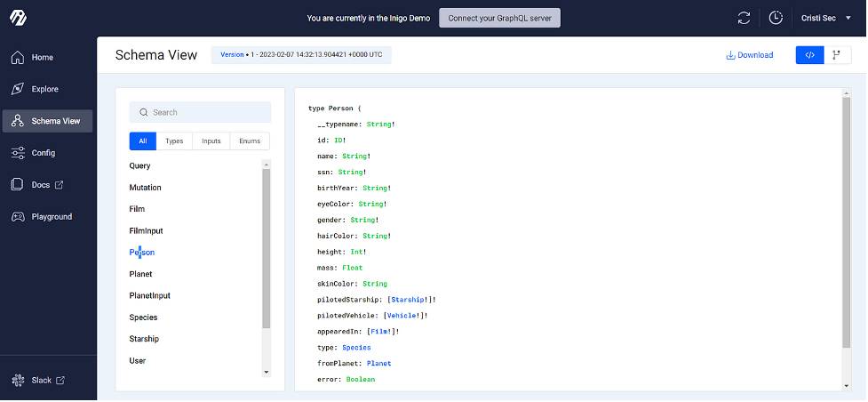This screenshot has height=402, width=868.
Task: Open the Version selector
Action: click(x=301, y=55)
